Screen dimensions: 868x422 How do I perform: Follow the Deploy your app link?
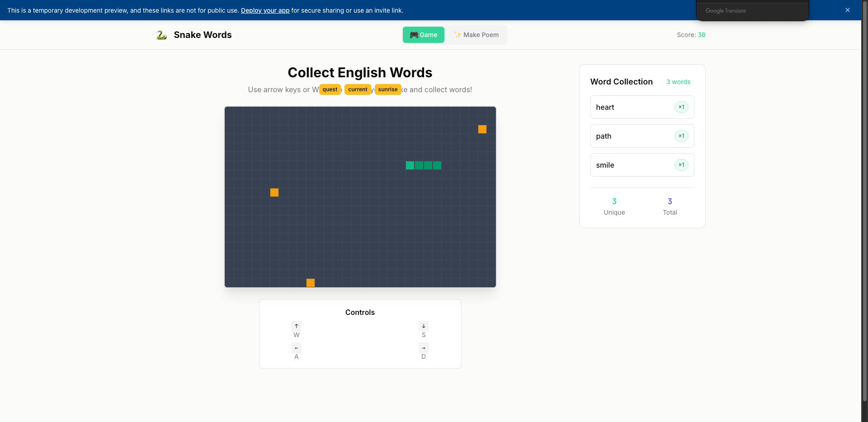[265, 10]
